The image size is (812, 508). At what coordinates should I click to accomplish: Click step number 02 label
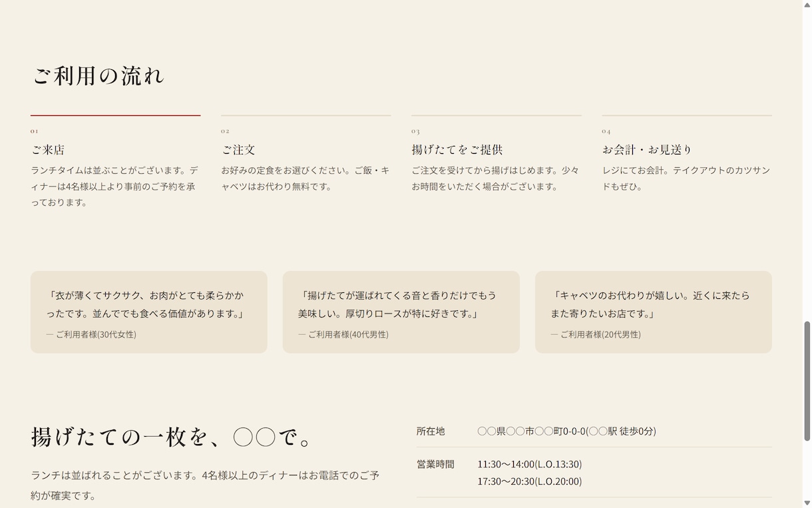[x=225, y=131]
